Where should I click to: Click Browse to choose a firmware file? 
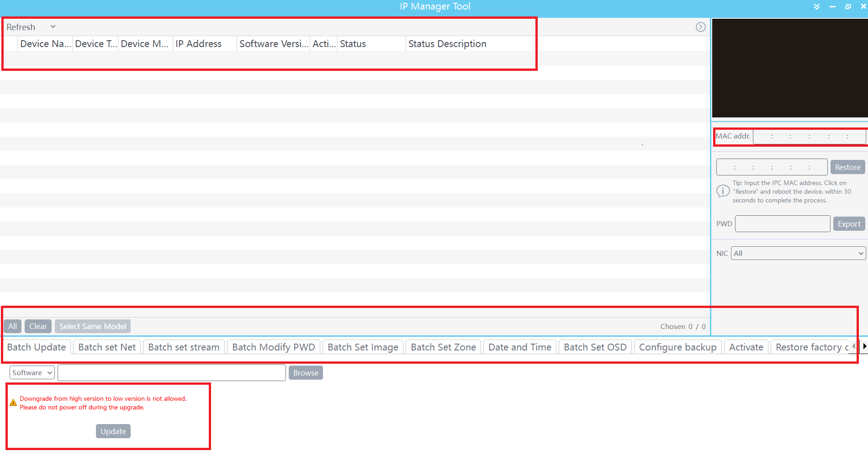point(306,372)
